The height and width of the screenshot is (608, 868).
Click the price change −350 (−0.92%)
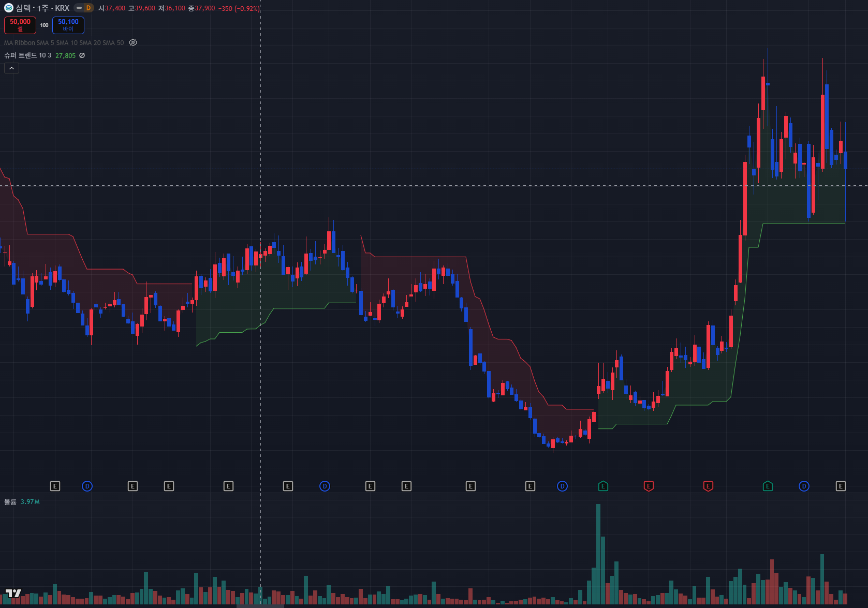(x=239, y=8)
